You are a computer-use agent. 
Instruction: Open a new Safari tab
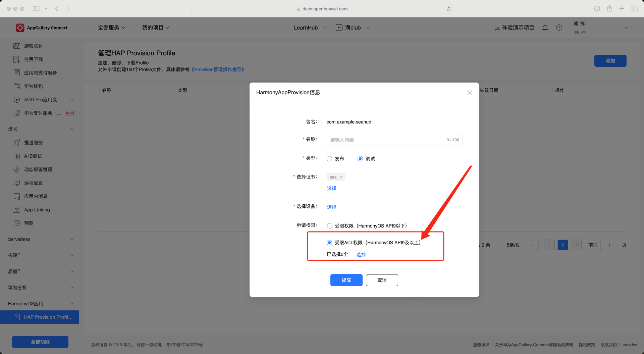(x=622, y=8)
